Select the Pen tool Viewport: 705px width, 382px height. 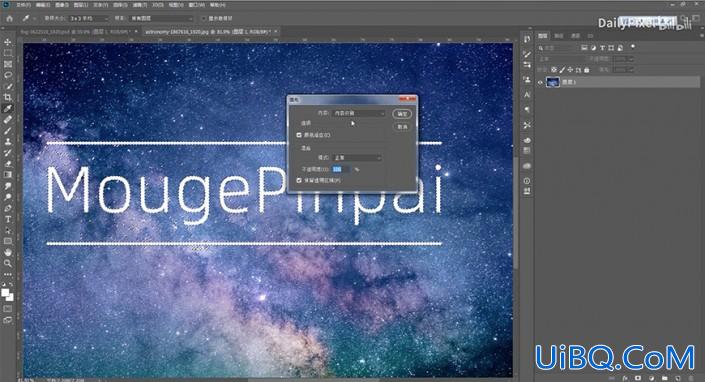point(8,208)
